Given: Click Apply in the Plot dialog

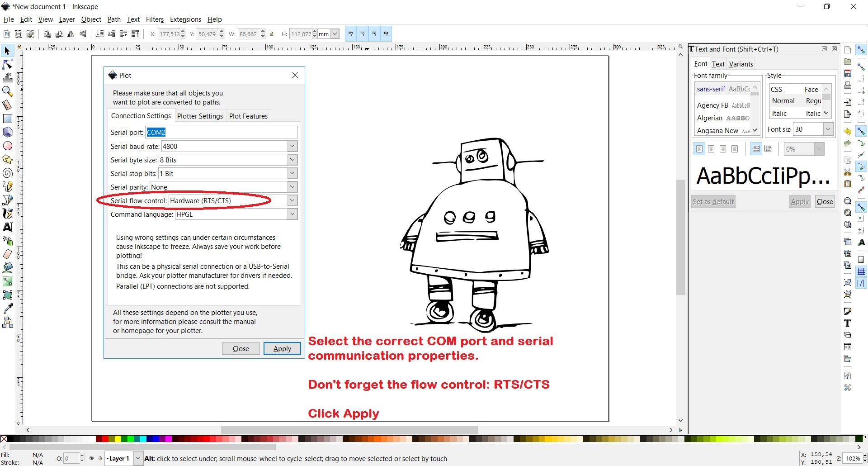Looking at the screenshot, I should 282,348.
